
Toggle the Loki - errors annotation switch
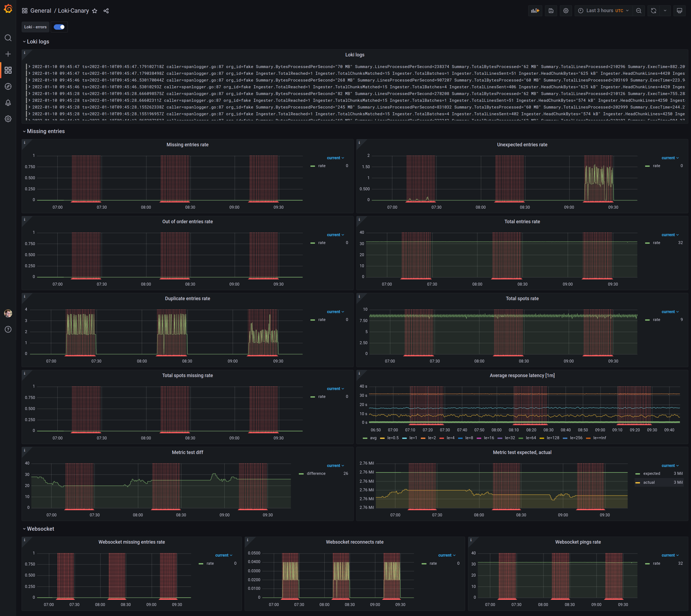[x=59, y=27]
